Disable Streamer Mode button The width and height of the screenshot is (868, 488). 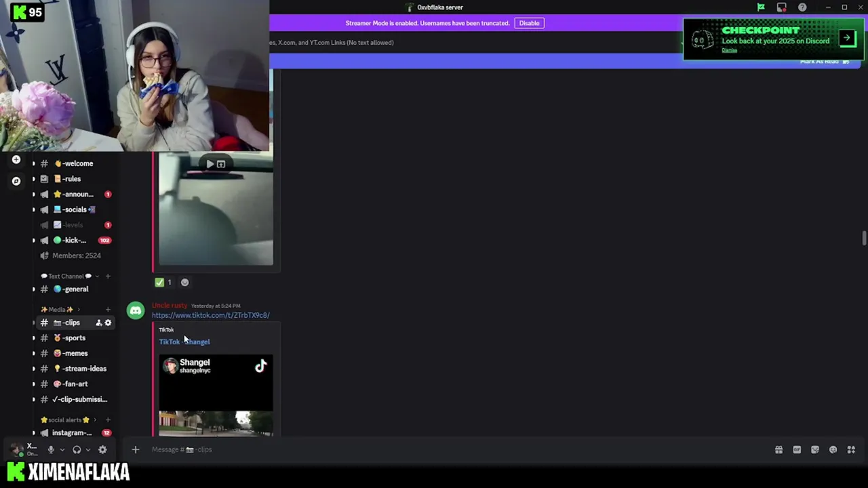tap(529, 23)
